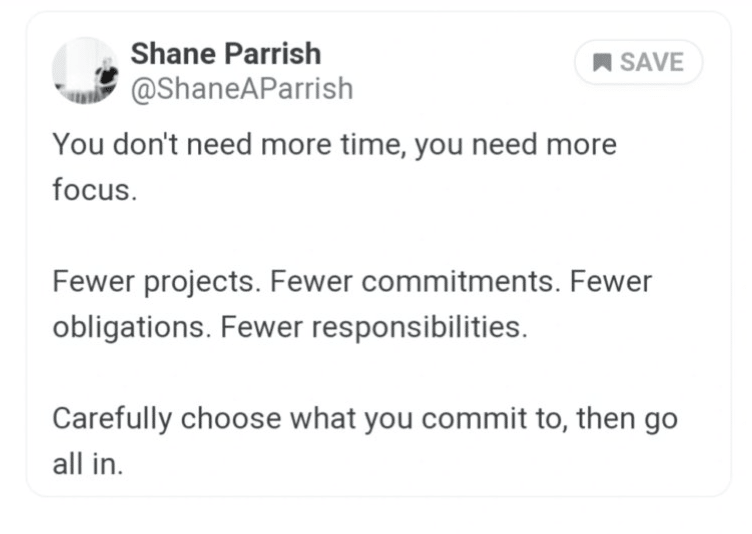The image size is (752, 534).
Task: Click the word "commit" in last paragraph
Action: coord(474,419)
